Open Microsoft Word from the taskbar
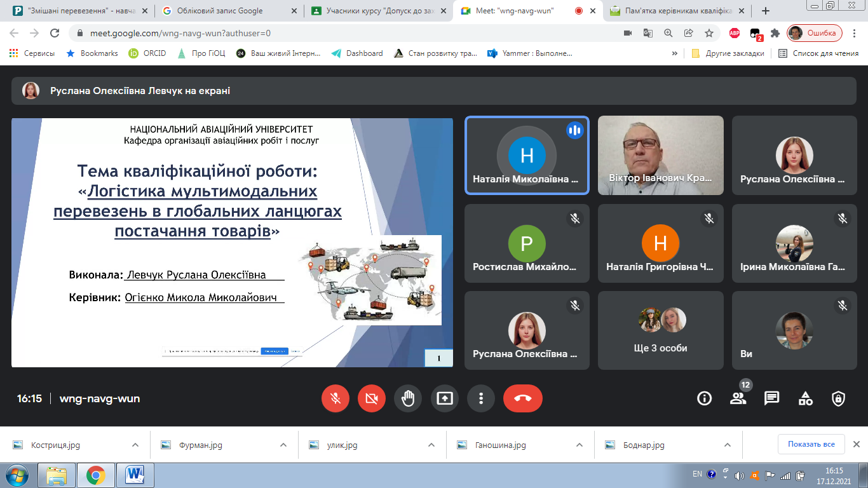The height and width of the screenshot is (488, 868). pos(135,475)
